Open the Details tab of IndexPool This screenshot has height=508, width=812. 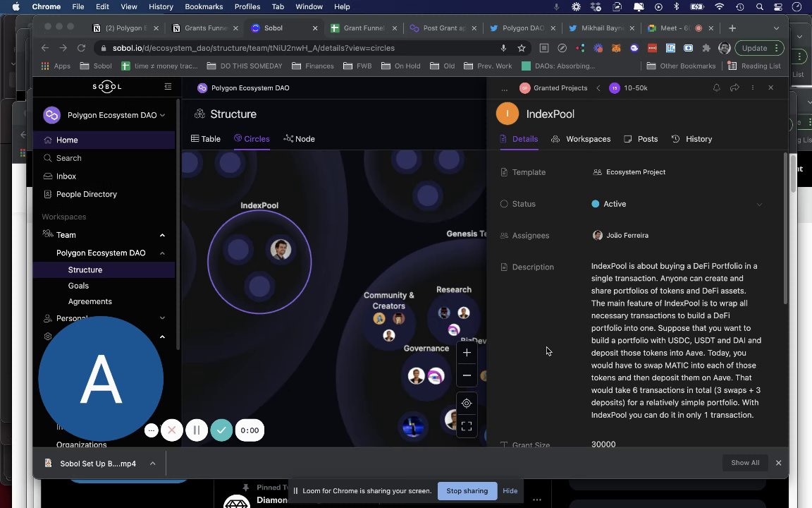[x=519, y=139]
